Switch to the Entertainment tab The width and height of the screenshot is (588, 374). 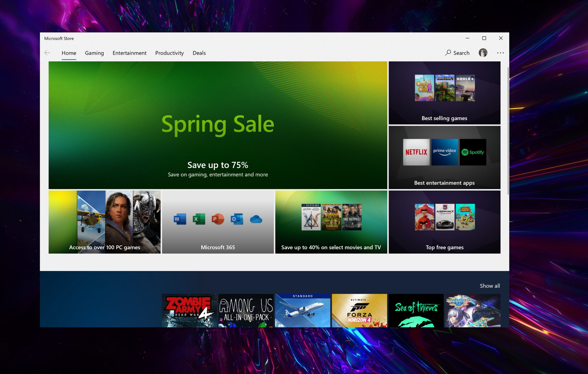[x=129, y=53]
